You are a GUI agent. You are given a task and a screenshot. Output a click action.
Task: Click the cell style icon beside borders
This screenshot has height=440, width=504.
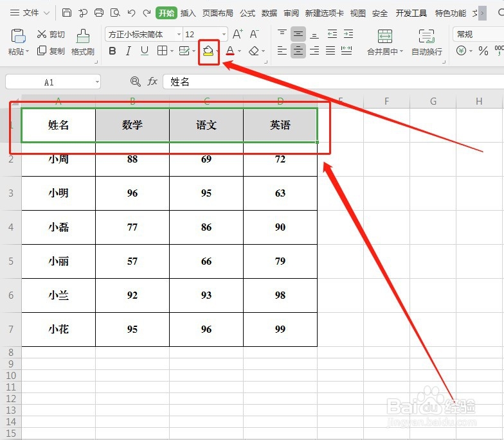coord(184,51)
